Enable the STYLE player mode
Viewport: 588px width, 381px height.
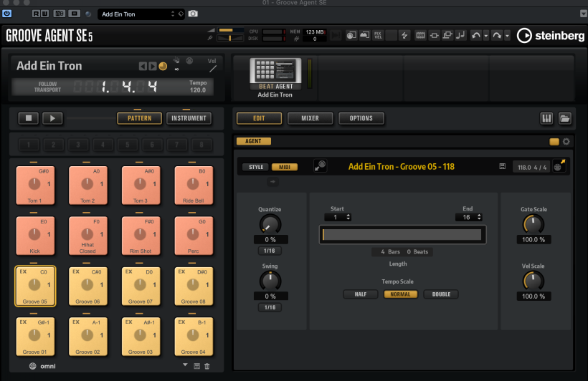(x=256, y=167)
